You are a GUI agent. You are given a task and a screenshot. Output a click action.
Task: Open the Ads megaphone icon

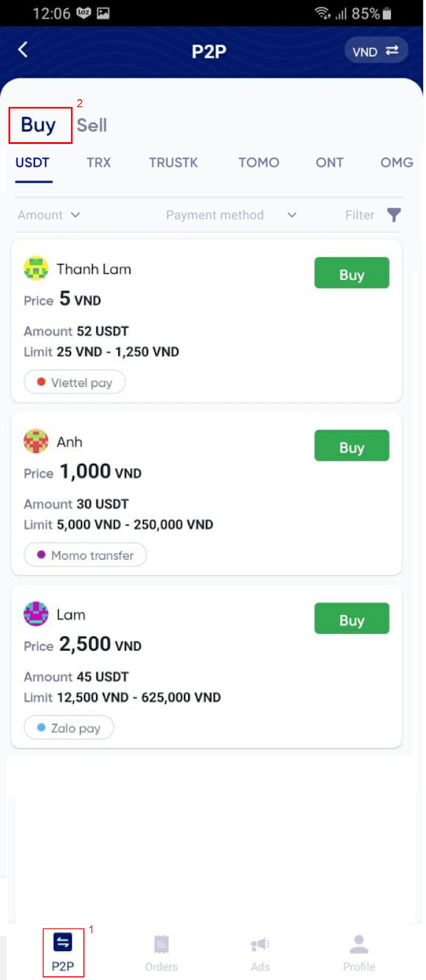[x=261, y=945]
